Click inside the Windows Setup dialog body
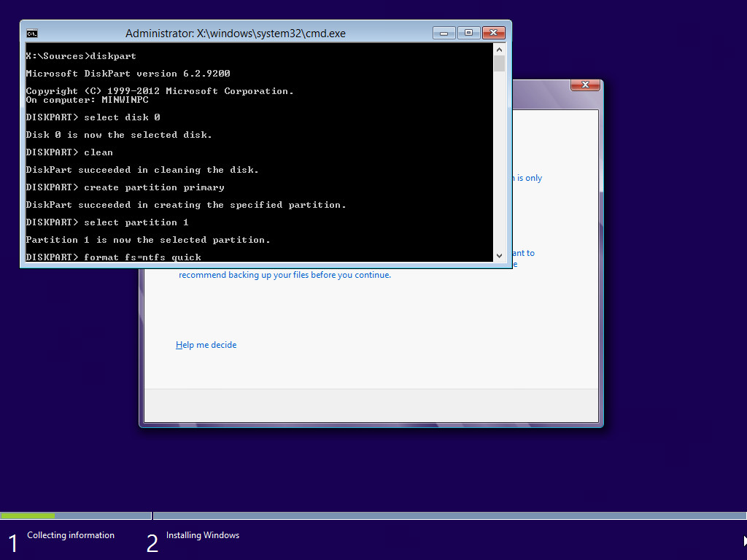747x560 pixels. click(x=365, y=314)
